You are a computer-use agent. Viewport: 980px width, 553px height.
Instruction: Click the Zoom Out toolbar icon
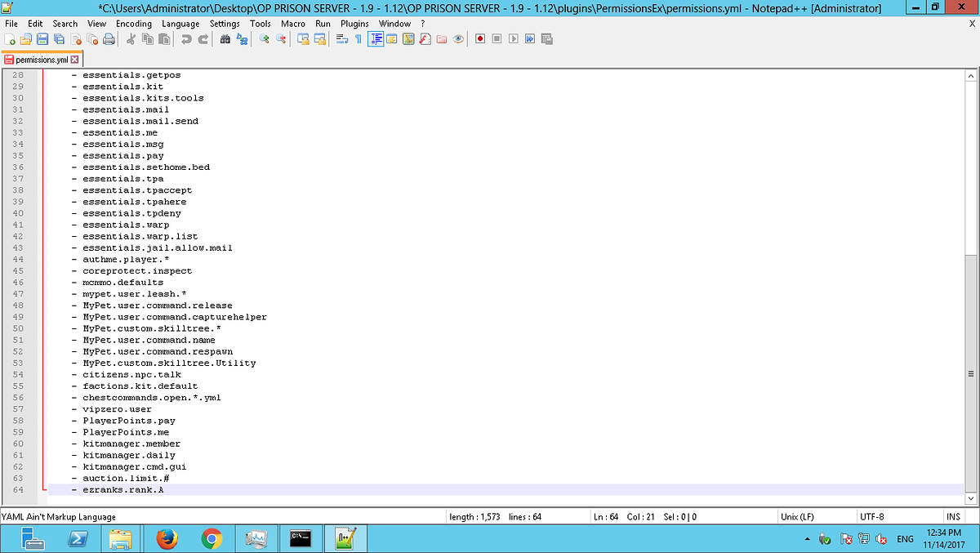tap(281, 38)
